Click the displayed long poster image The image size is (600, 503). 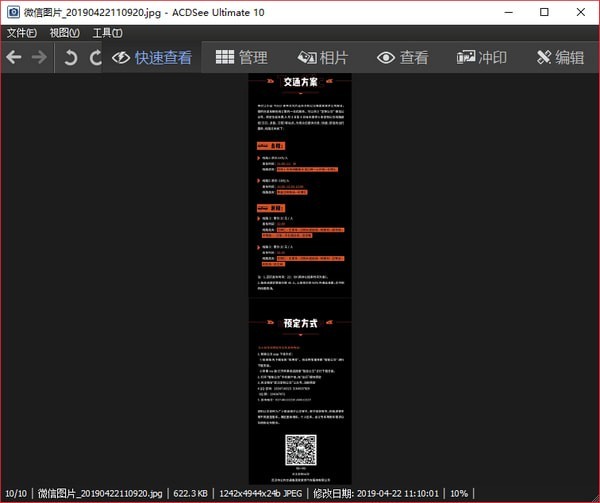(x=300, y=279)
